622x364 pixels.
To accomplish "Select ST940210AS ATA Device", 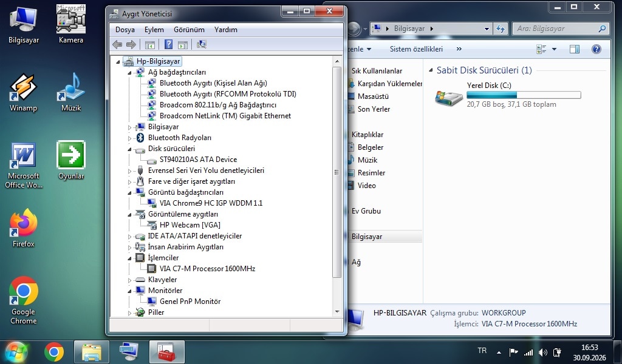I will point(199,160).
